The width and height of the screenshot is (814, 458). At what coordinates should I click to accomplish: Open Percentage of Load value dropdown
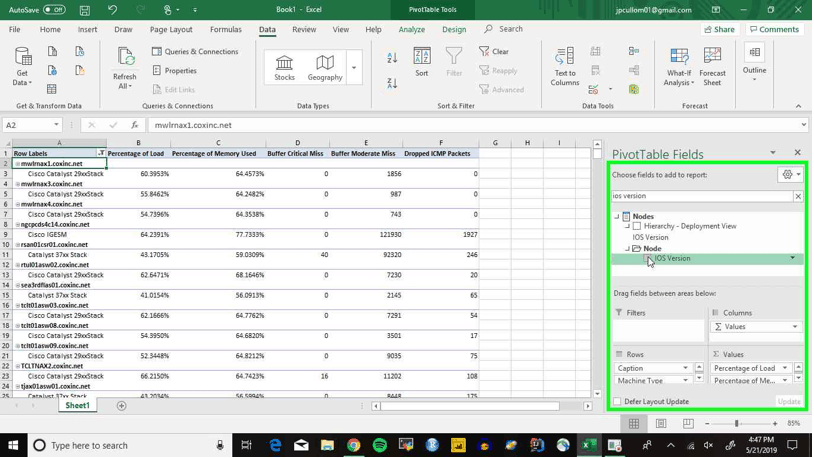784,368
